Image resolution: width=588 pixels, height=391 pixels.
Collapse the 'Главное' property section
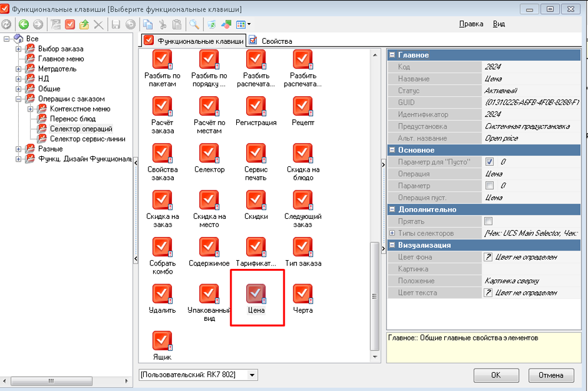pyautogui.click(x=392, y=55)
